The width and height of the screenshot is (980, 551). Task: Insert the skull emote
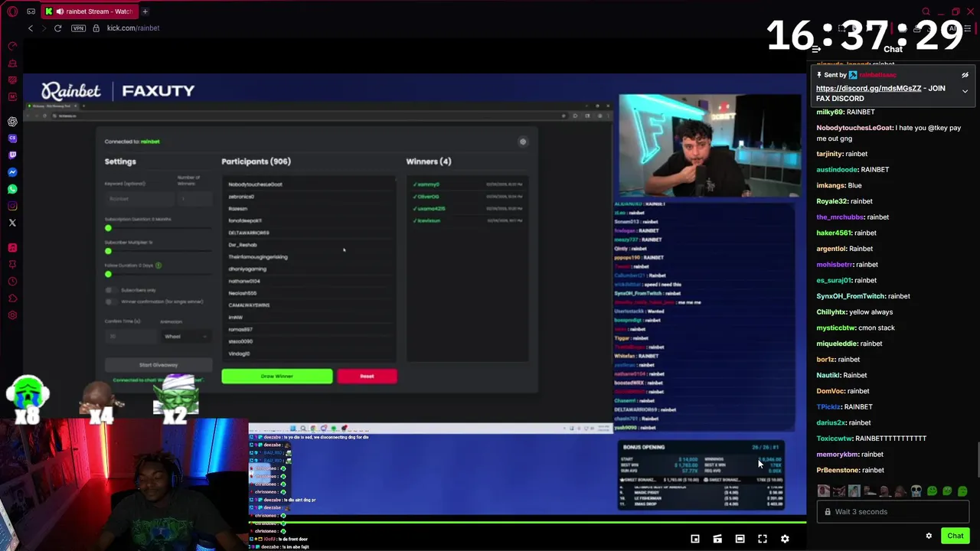pyautogui.click(x=916, y=491)
